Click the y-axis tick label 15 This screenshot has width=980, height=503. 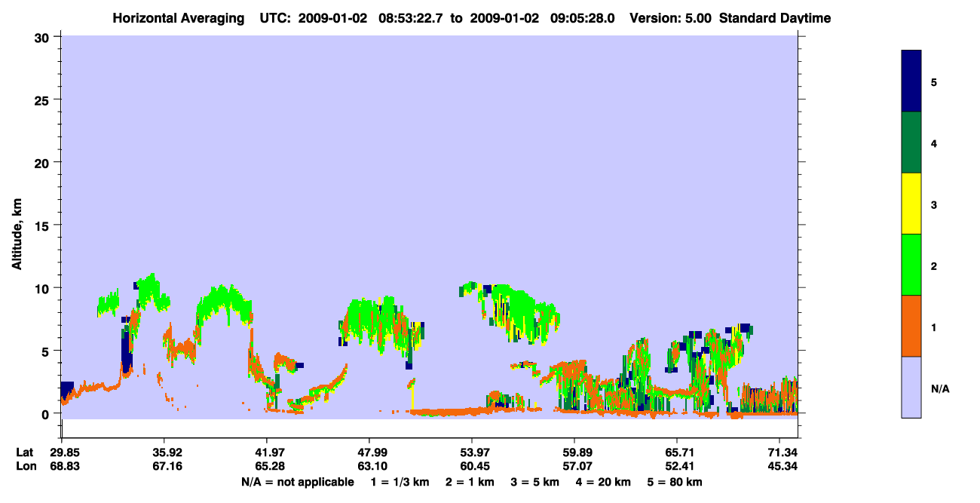44,225
